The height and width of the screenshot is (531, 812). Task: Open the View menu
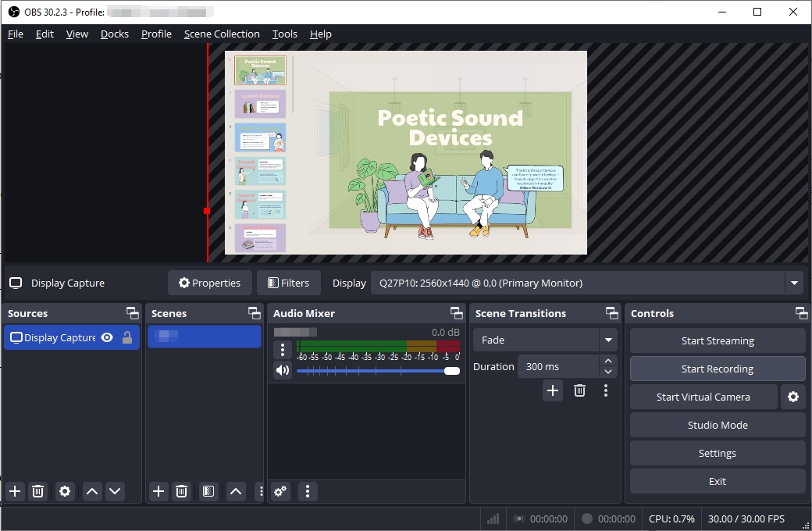[x=77, y=34]
